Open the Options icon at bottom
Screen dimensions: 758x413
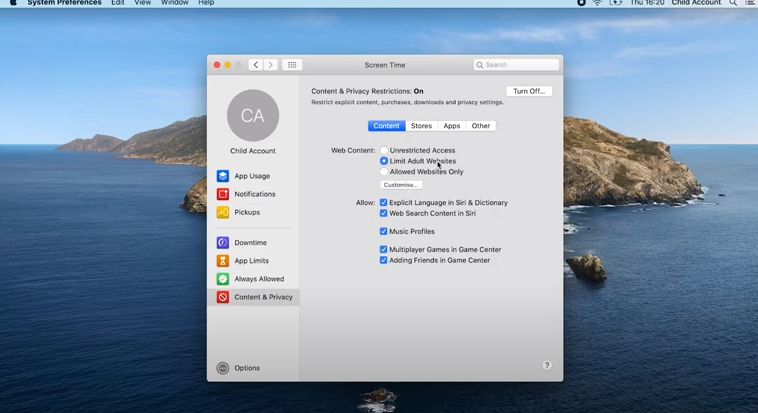223,368
